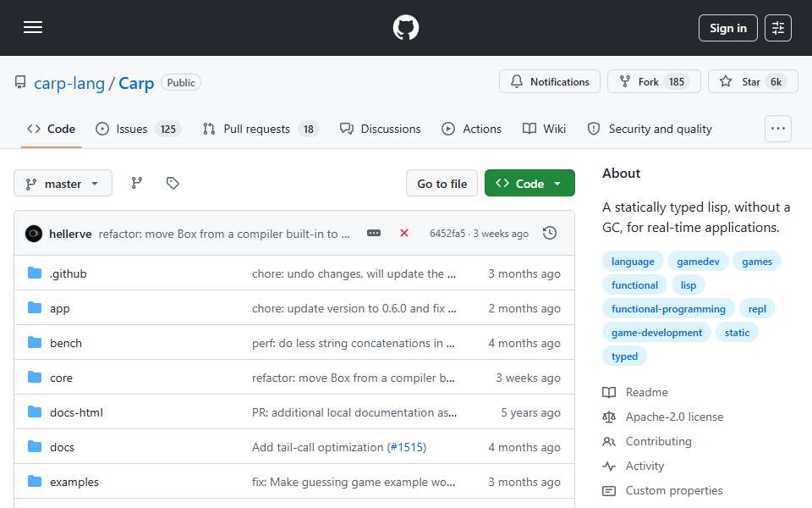Image resolution: width=812 pixels, height=508 pixels.
Task: Go to the Discussions tab
Action: click(380, 129)
